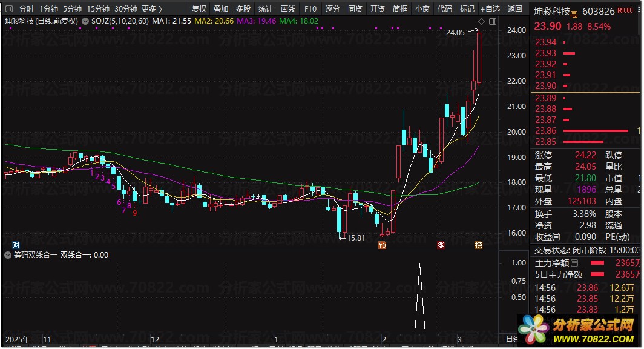This screenshot has height=349, width=644.
Task: Toggle the side panel icon above price axis
Action: coord(493,21)
